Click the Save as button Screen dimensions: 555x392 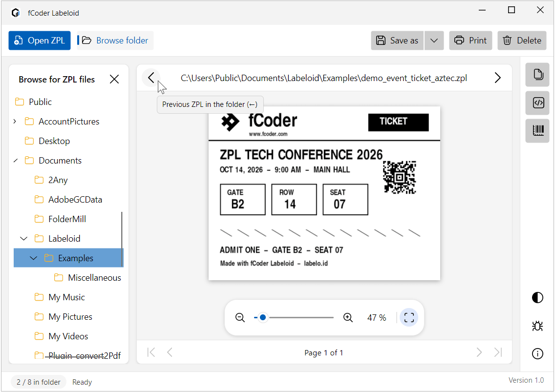coord(397,41)
